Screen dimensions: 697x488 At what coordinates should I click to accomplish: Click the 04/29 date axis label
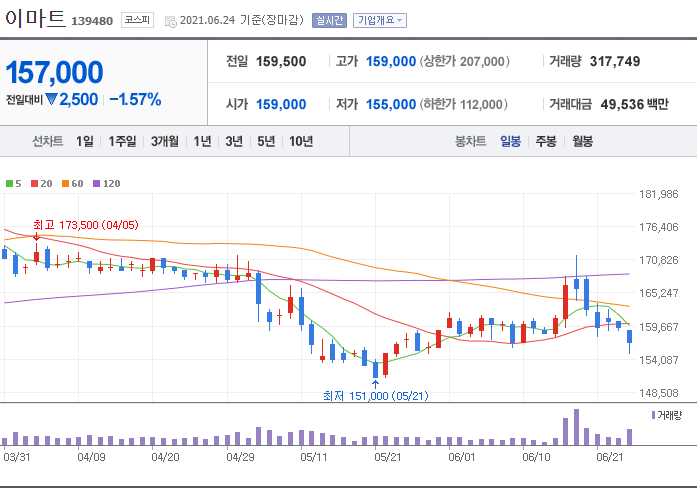(x=240, y=457)
